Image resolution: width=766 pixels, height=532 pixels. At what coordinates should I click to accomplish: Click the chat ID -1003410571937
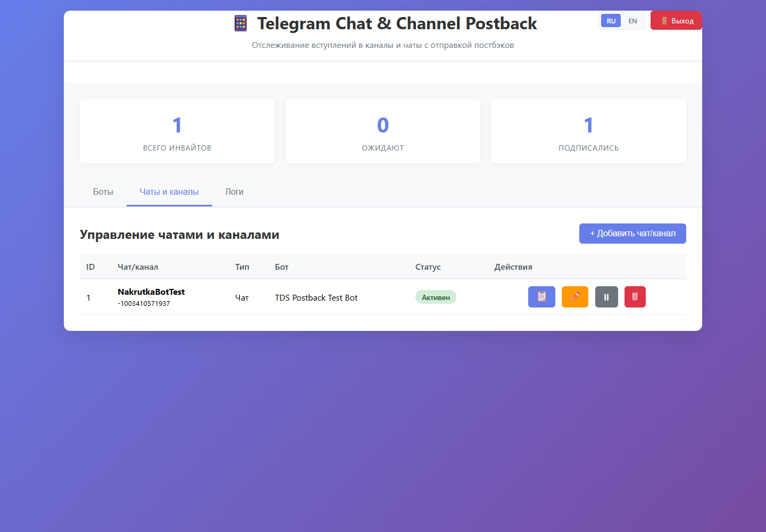[144, 304]
